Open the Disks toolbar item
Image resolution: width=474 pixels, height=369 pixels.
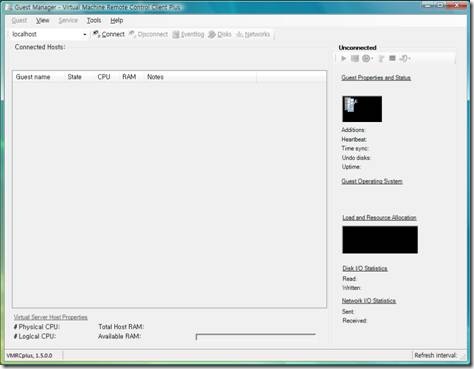[220, 34]
